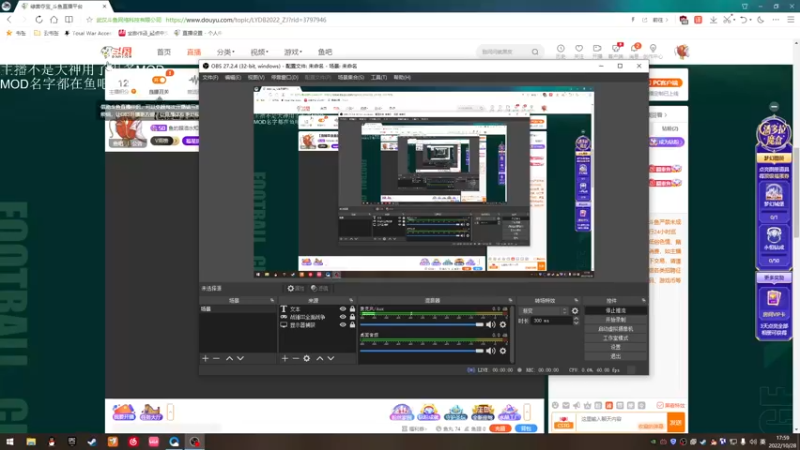Reload the Douyu browser page
800x450 pixels.
(39, 19)
